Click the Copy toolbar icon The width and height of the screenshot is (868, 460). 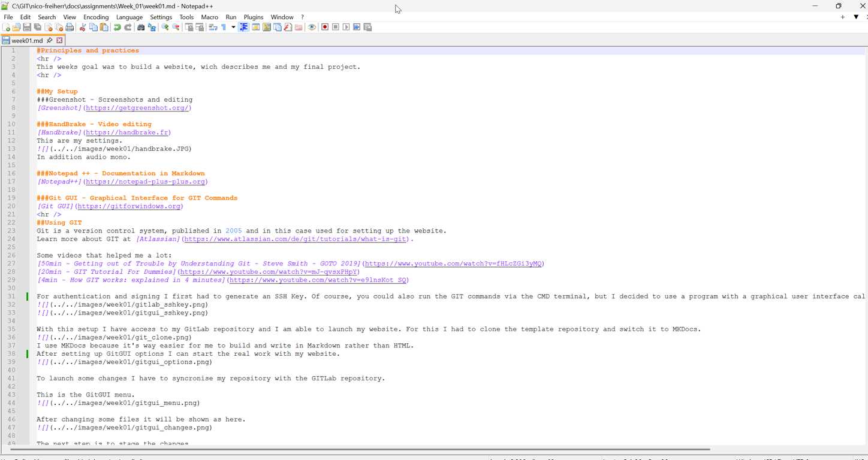94,27
